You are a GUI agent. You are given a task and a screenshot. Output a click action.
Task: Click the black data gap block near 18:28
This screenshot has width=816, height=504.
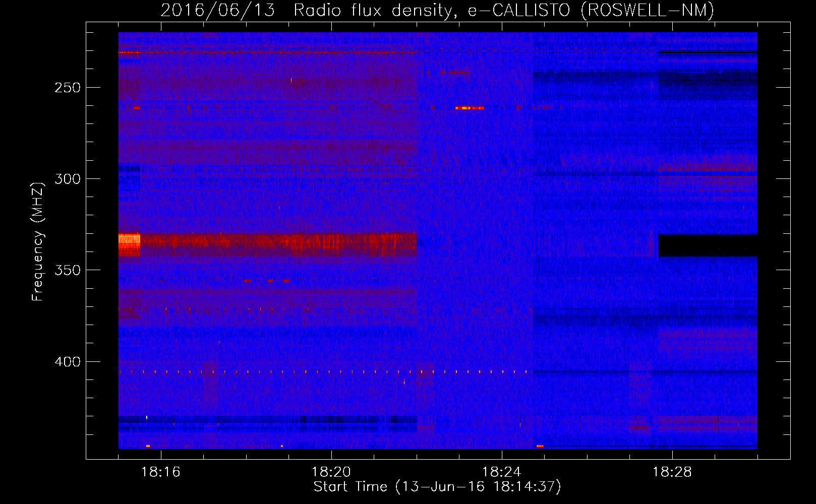pos(708,246)
